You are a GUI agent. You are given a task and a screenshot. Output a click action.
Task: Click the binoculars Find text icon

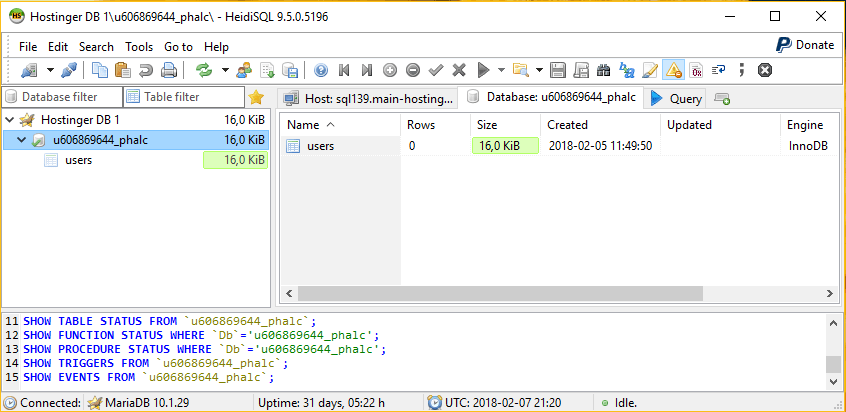[603, 70]
